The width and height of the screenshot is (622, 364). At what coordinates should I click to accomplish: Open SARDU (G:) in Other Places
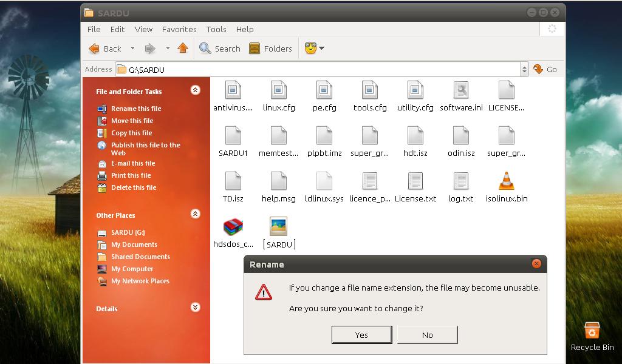[121, 232]
